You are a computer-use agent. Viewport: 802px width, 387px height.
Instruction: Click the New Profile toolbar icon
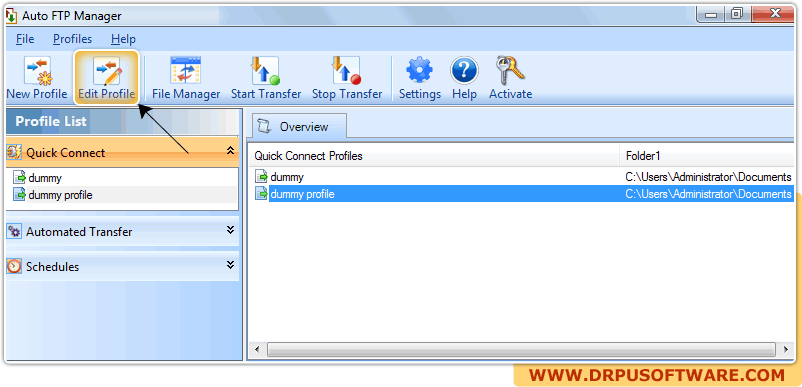coord(37,71)
